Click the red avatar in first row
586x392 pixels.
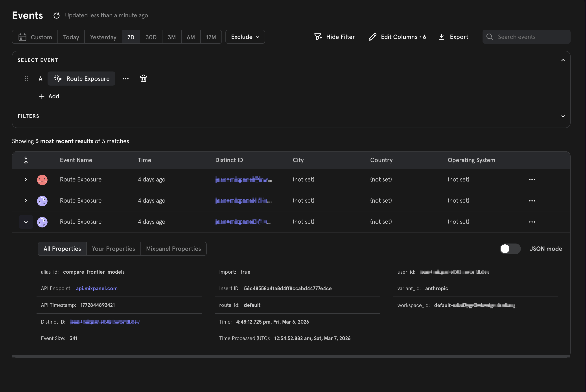pos(42,180)
